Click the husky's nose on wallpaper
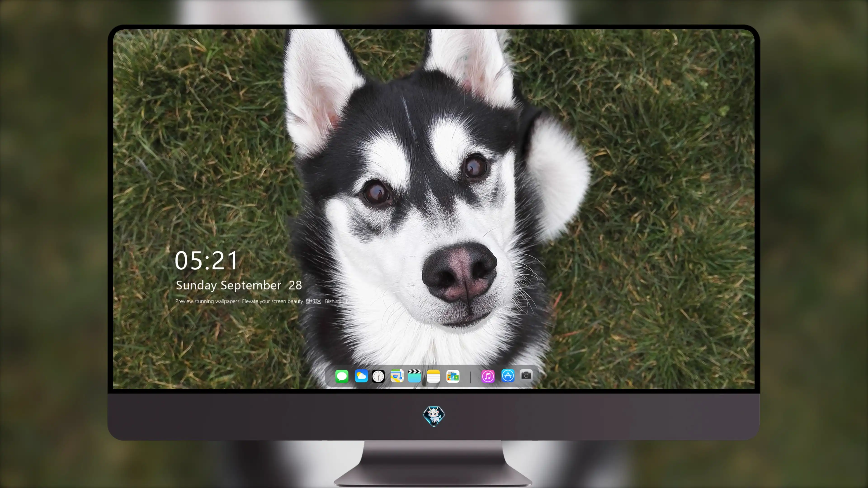The image size is (868, 488). [x=460, y=272]
